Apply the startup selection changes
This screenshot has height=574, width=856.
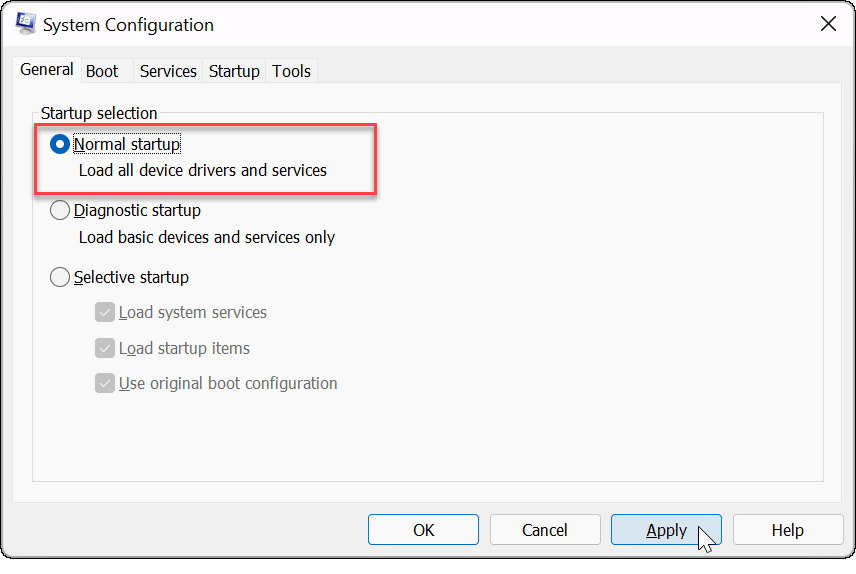[x=666, y=530]
